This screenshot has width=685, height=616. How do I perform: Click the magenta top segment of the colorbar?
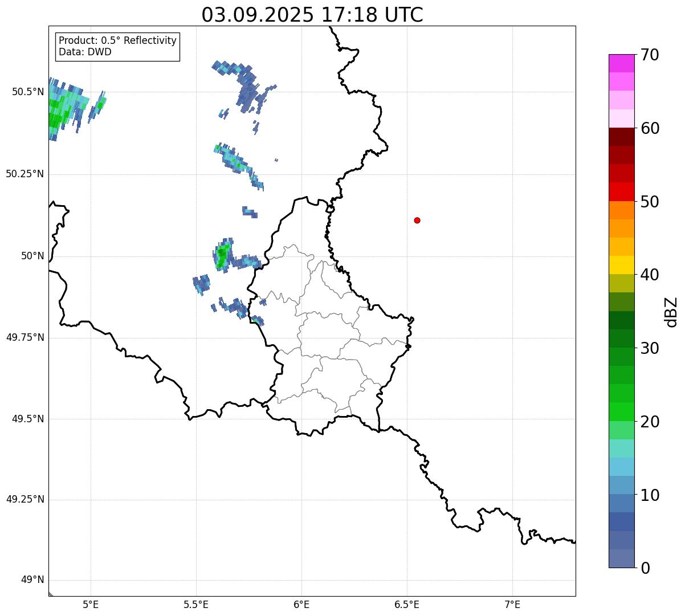pos(622,63)
